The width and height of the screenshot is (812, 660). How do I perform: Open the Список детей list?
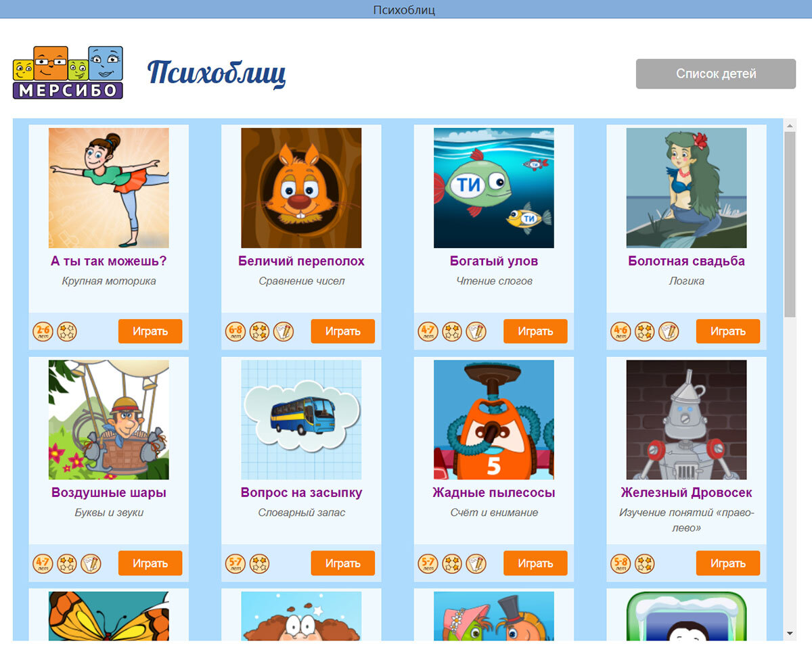(x=716, y=74)
